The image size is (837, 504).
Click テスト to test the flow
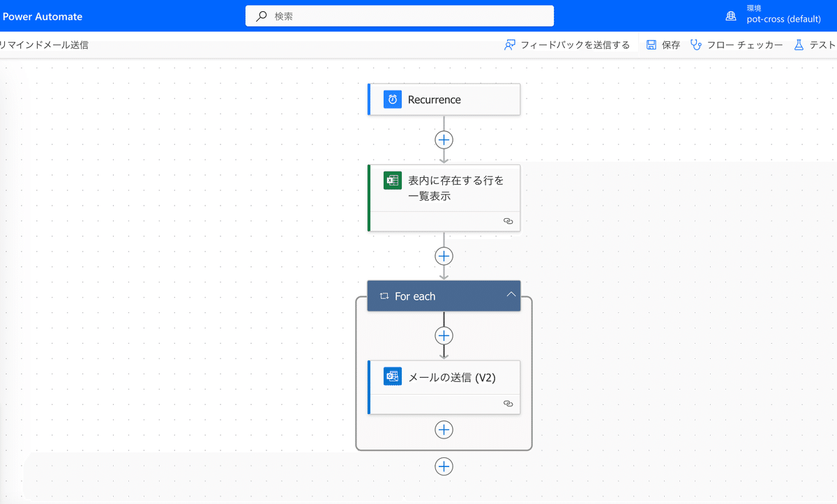815,45
